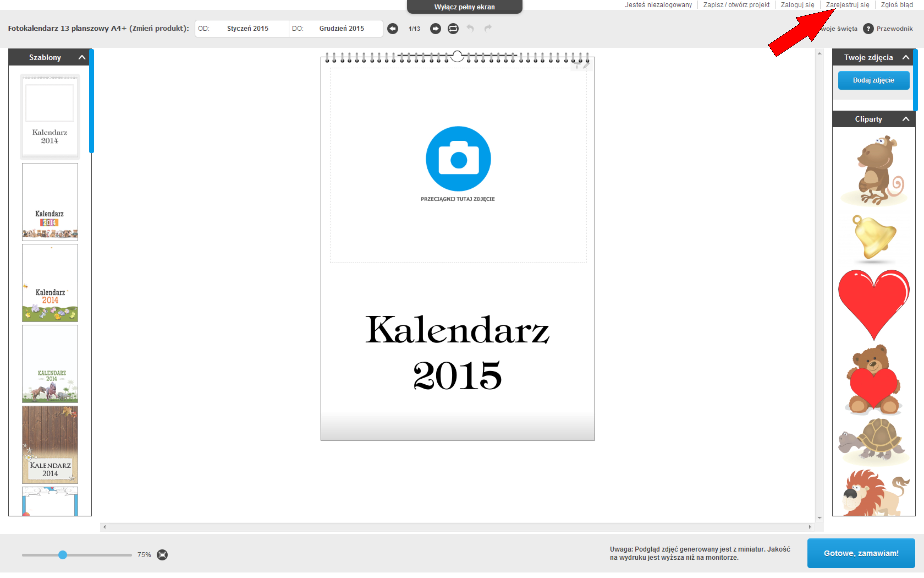Open the OD start month field
924x578 pixels.
(x=242, y=29)
